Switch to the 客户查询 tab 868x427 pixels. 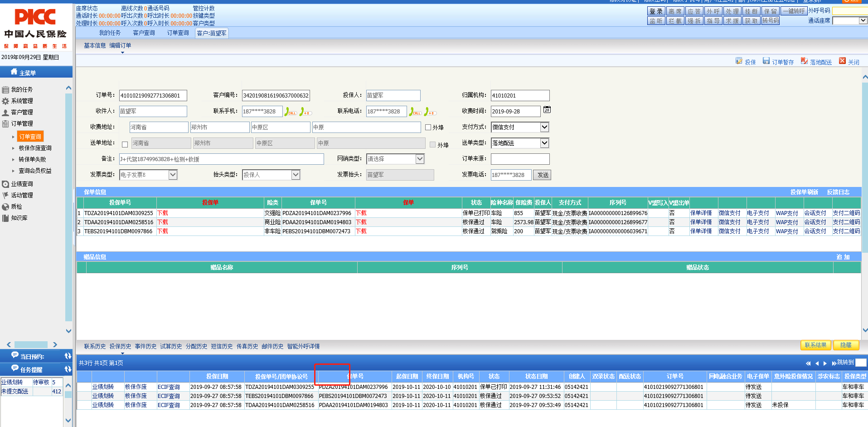pyautogui.click(x=144, y=33)
